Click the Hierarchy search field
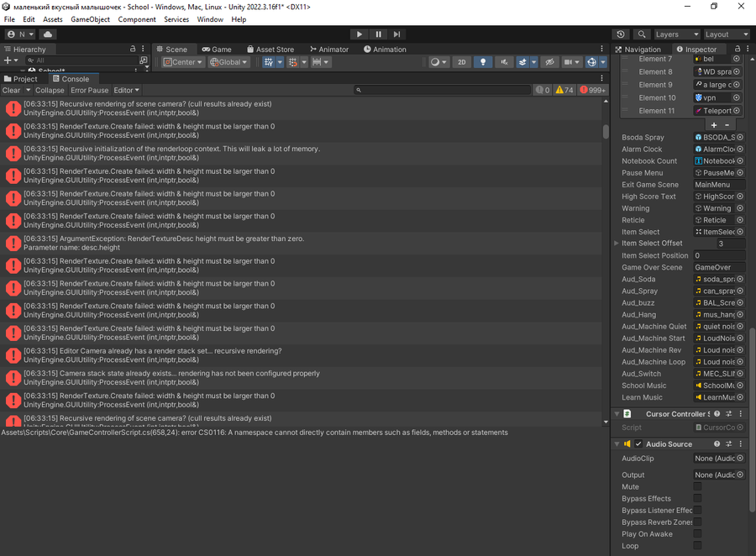 [82, 60]
